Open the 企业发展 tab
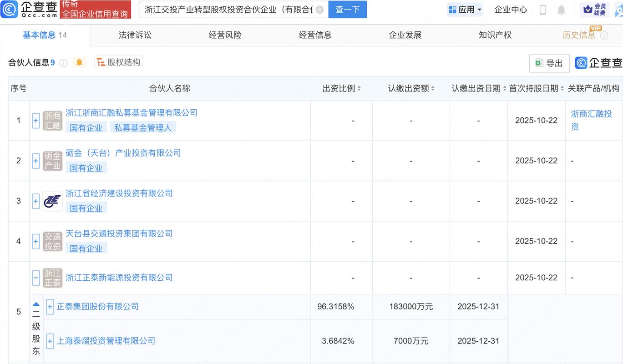The image size is (623, 364). (x=405, y=35)
